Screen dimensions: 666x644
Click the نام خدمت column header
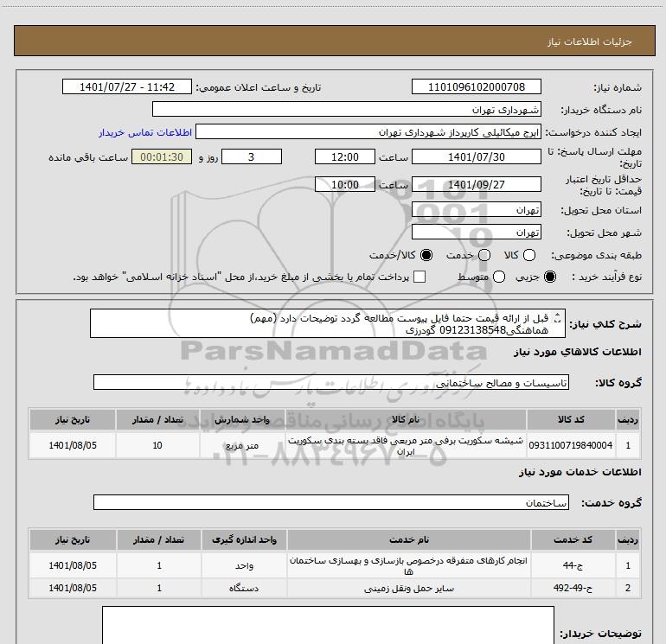[408, 539]
